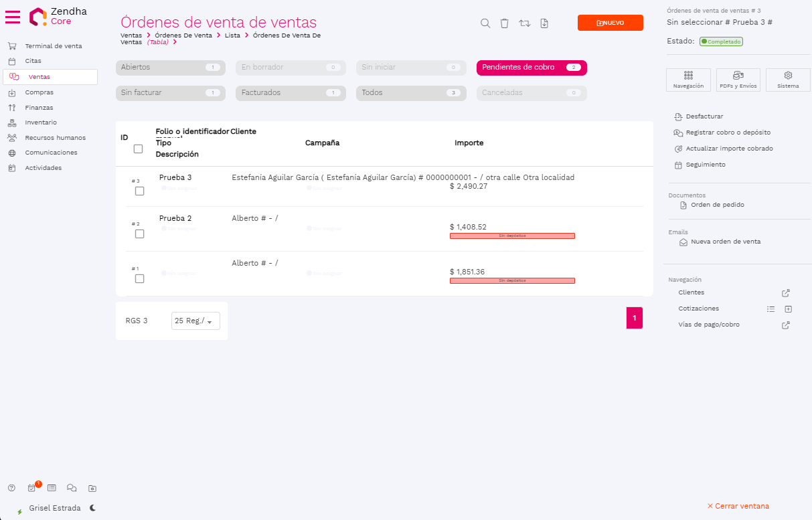
Task: Click the trash delete icon
Action: [x=505, y=23]
